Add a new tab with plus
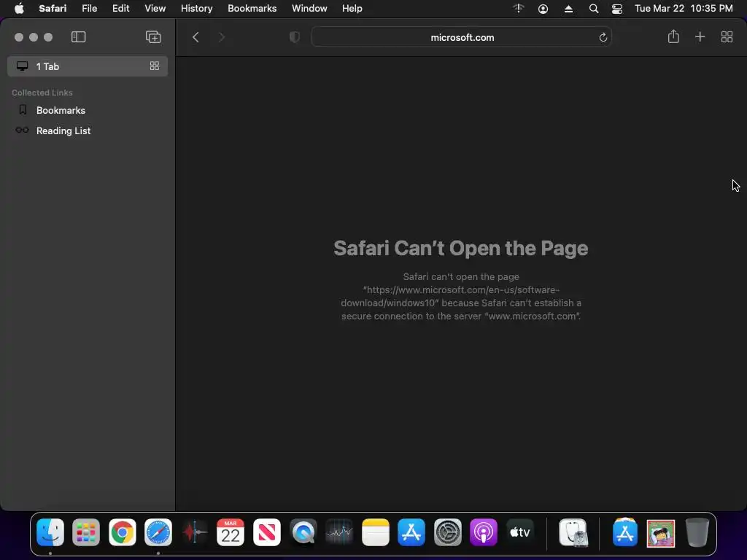The height and width of the screenshot is (560, 747). tap(700, 36)
